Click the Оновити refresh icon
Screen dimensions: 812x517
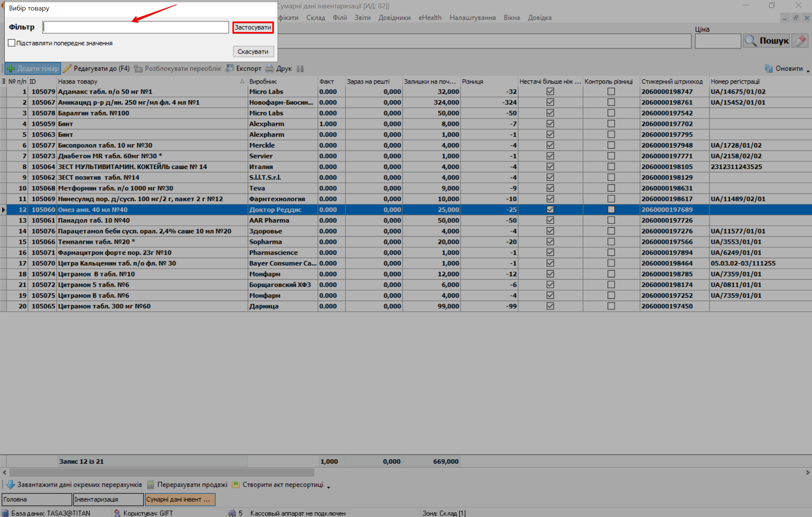769,68
